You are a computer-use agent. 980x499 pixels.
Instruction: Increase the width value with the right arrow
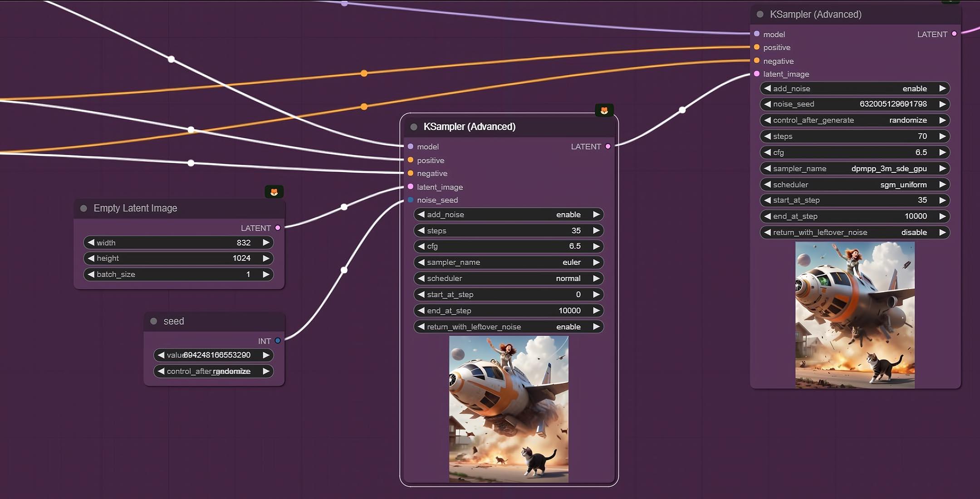266,243
